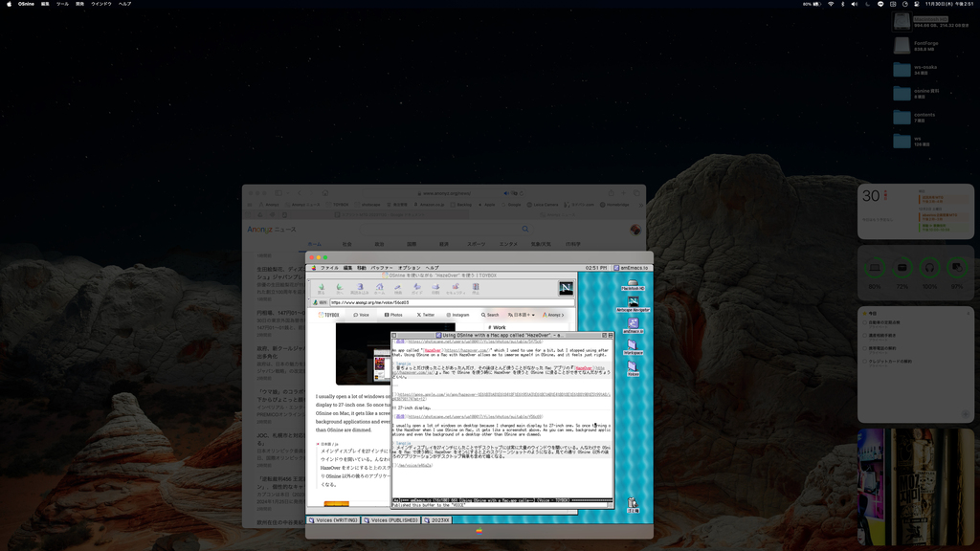Expand Anonyz menu on TOYBOX page
Image resolution: width=980 pixels, height=551 pixels.
552,315
